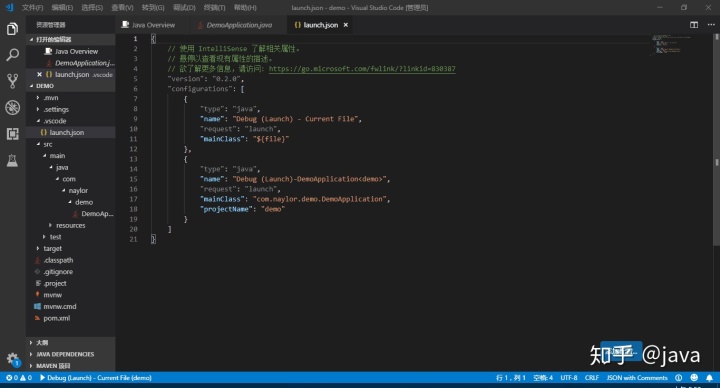Open the Debug view in activity bar
The width and height of the screenshot is (720, 388).
tap(12, 107)
